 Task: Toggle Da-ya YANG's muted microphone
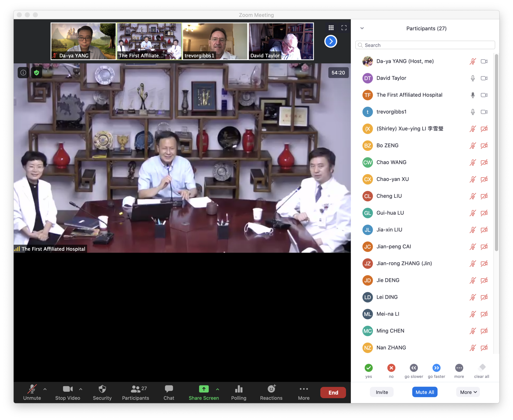(473, 61)
